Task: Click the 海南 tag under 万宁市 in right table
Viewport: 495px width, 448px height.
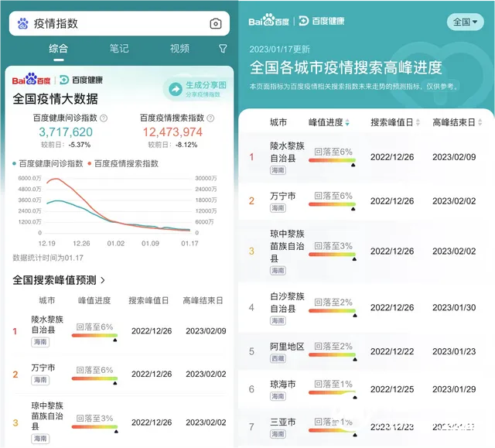Action: tap(278, 208)
